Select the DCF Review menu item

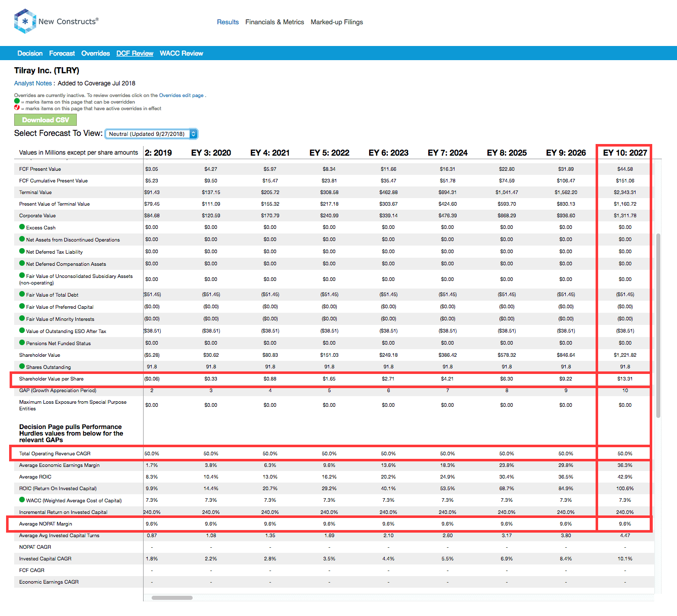pos(134,54)
